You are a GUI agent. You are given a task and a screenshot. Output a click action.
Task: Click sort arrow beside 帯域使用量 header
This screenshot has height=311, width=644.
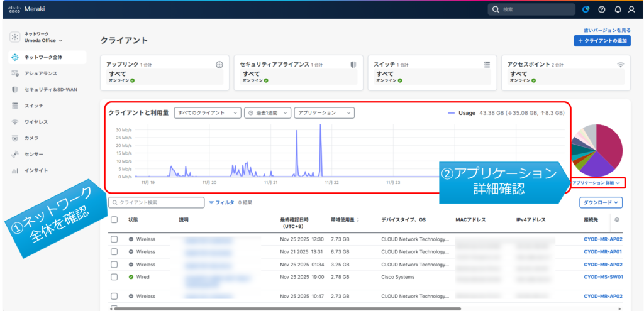point(357,221)
